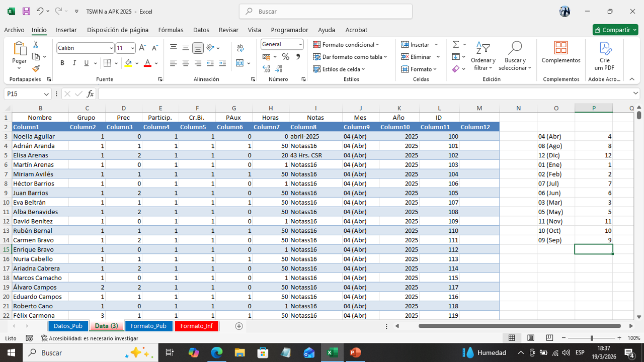
Task: Select Normal view in status bar
Action: pyautogui.click(x=512, y=338)
